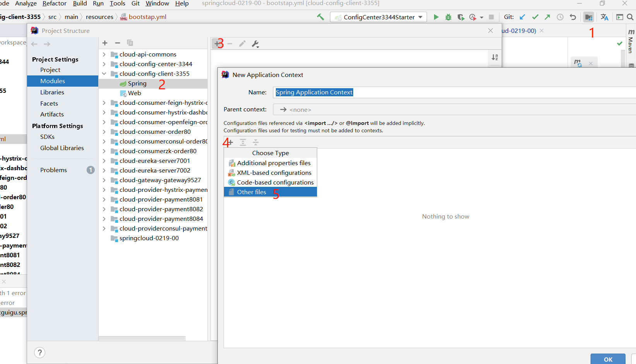The image size is (636, 364).
Task: Click the OK button
Action: click(x=608, y=359)
